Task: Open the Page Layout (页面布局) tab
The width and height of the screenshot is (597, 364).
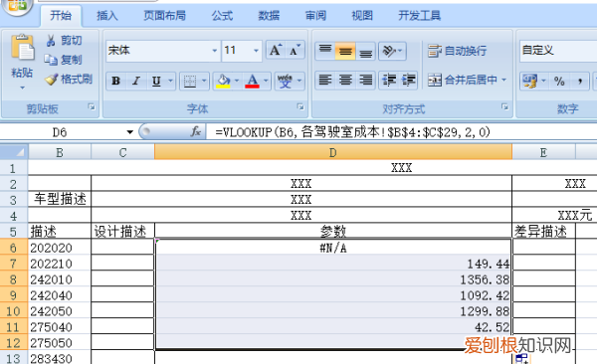Action: 164,16
